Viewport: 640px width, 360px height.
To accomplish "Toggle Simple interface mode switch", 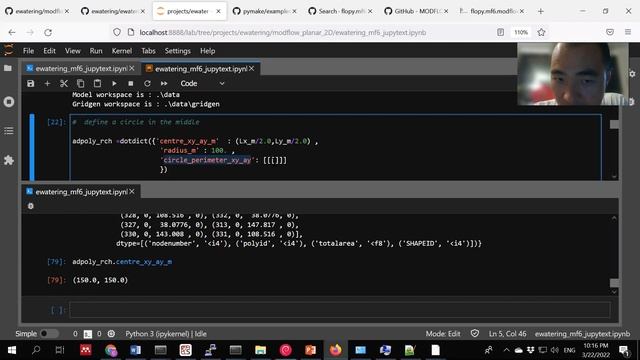I will click(x=49, y=333).
